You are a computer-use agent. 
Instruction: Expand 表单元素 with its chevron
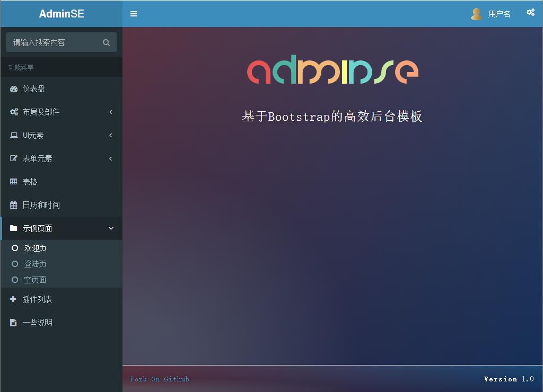click(111, 158)
